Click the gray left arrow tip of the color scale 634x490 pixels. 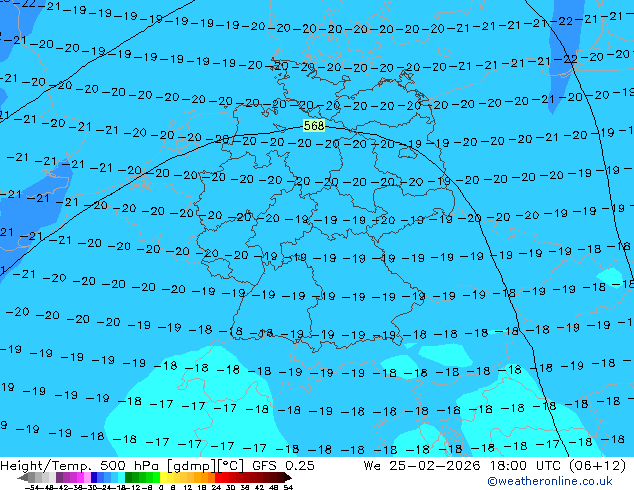[22, 478]
